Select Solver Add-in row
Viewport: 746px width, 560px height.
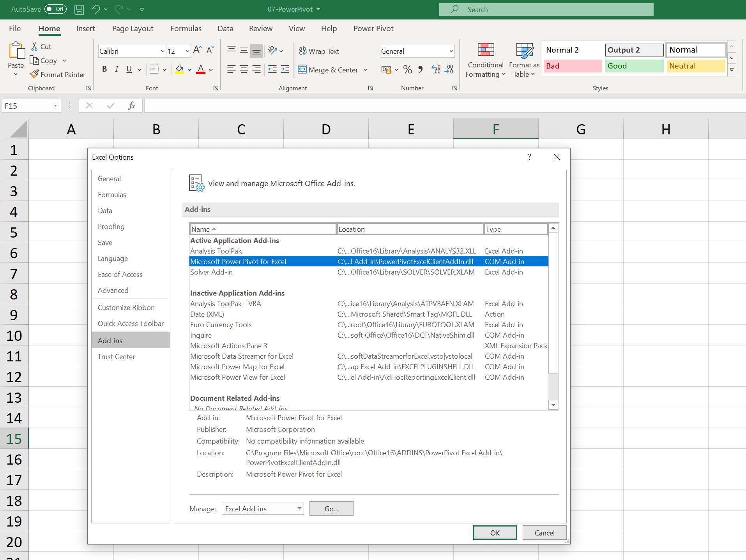coord(369,272)
